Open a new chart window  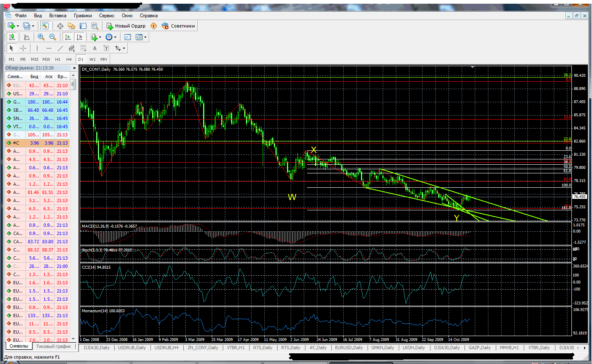[11, 26]
